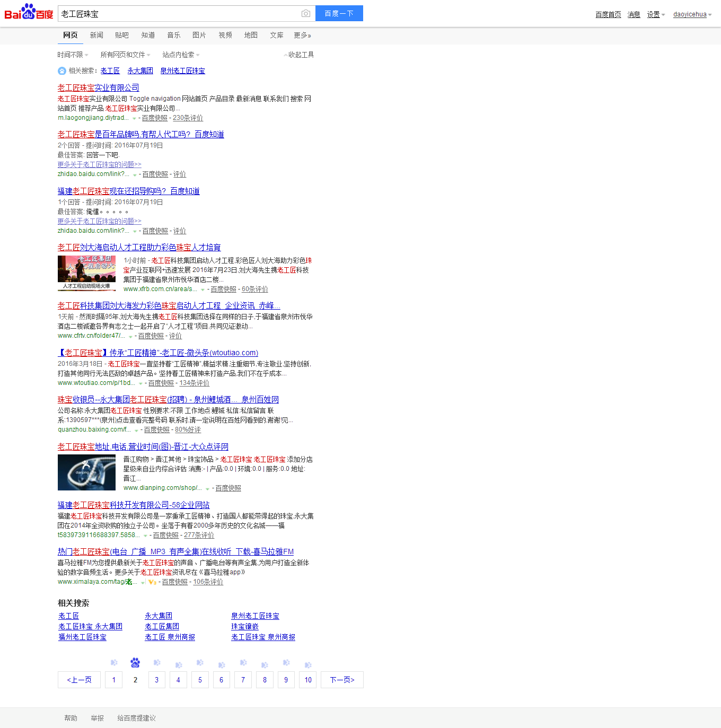Screen dimensions: 721x728
Task: Go to previous page with <上一页
Action: [x=79, y=680]
